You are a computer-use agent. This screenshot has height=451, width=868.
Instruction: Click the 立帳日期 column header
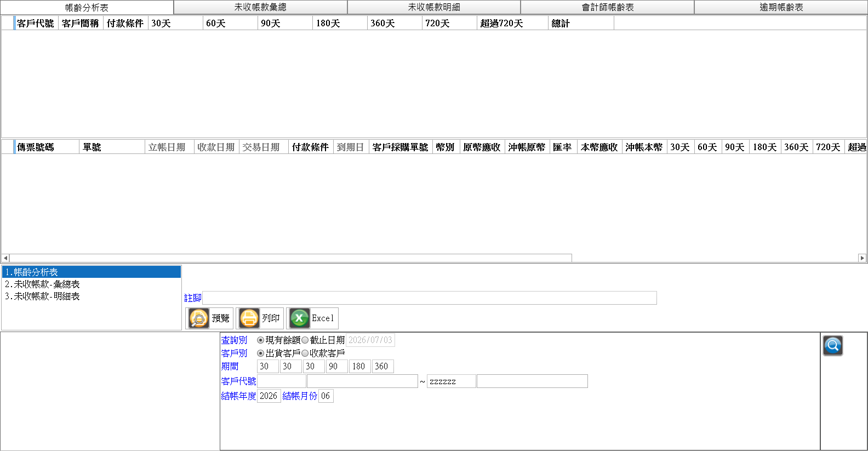(x=169, y=147)
